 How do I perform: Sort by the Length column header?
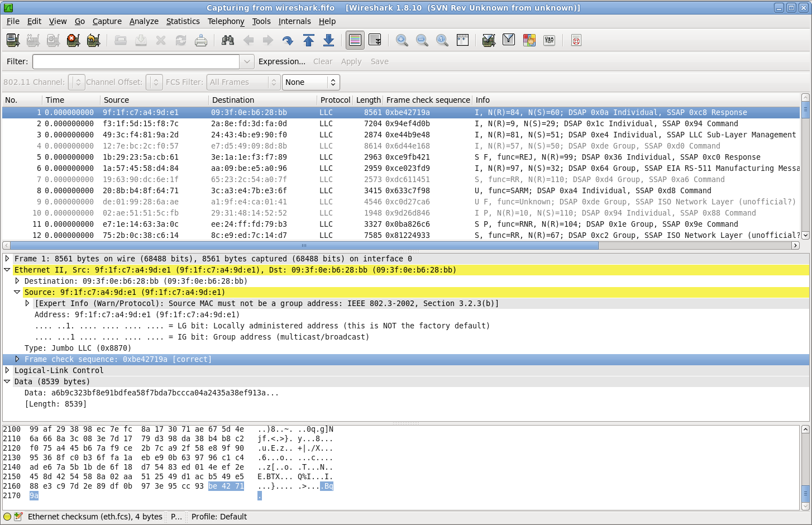coord(368,100)
